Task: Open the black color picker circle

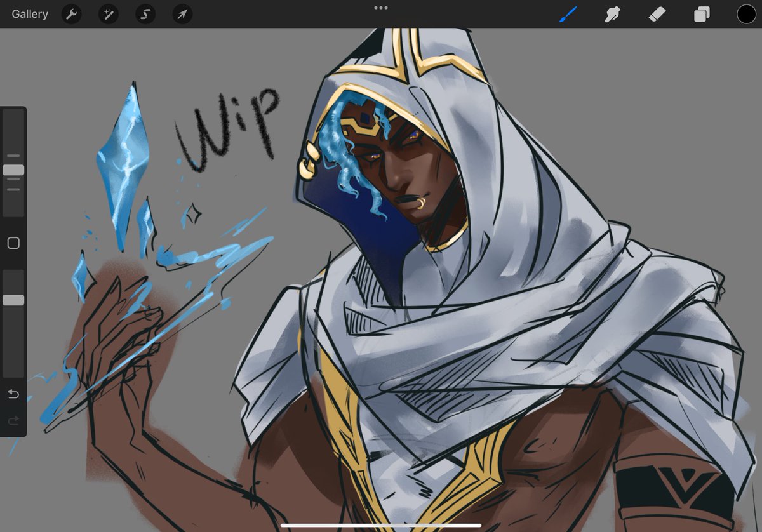Action: coord(746,14)
